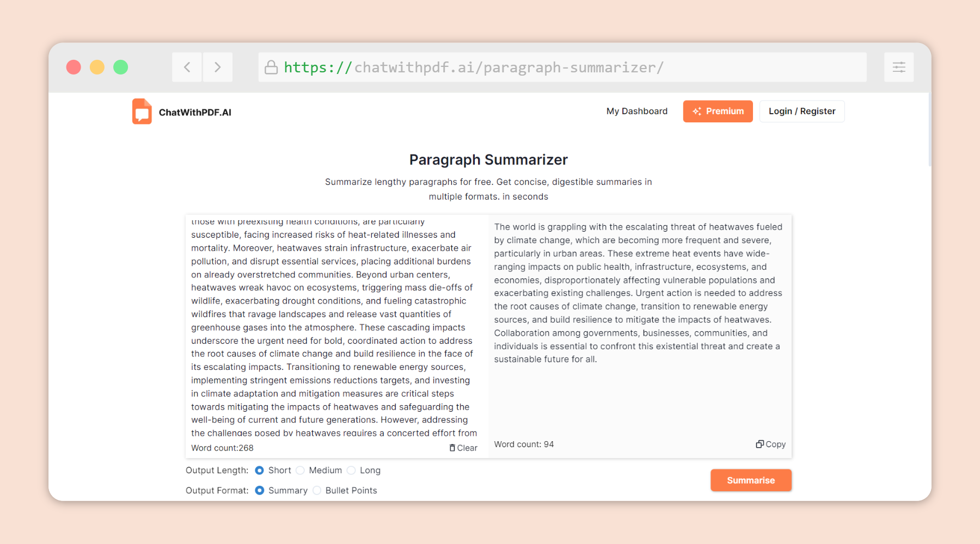Click the copy icon for the summary
Viewport: 980px width, 544px height.
(x=759, y=444)
